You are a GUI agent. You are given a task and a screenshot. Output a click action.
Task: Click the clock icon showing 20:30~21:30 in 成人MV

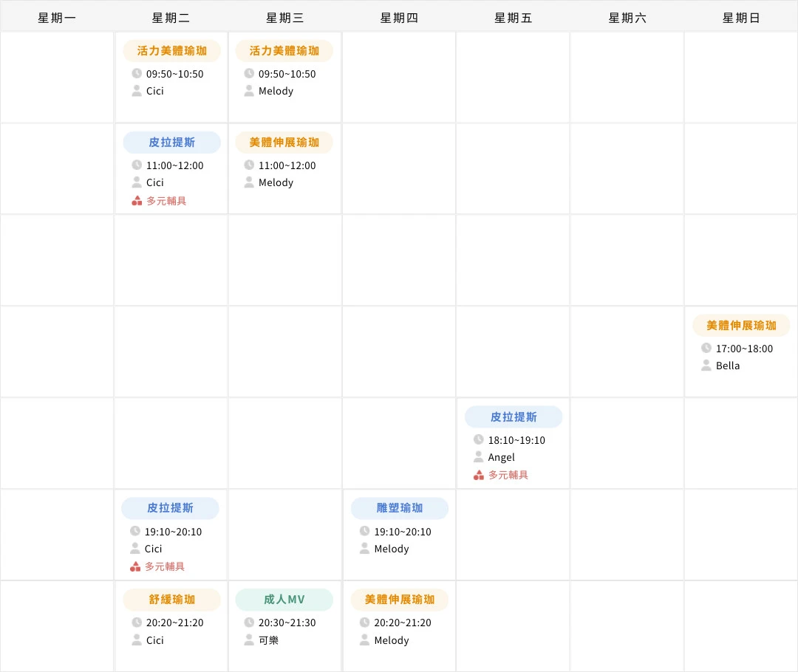tap(250, 623)
